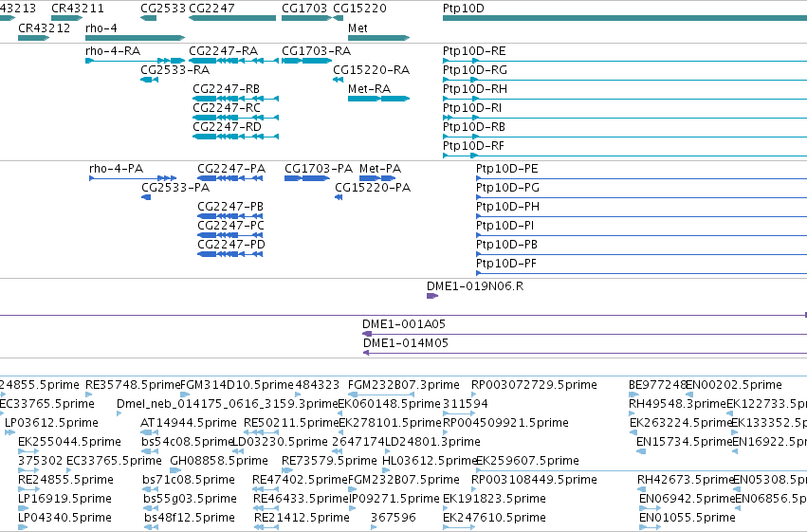Click the CG15220 gene label
Image resolution: width=807 pixels, height=532 pixels.
click(359, 9)
